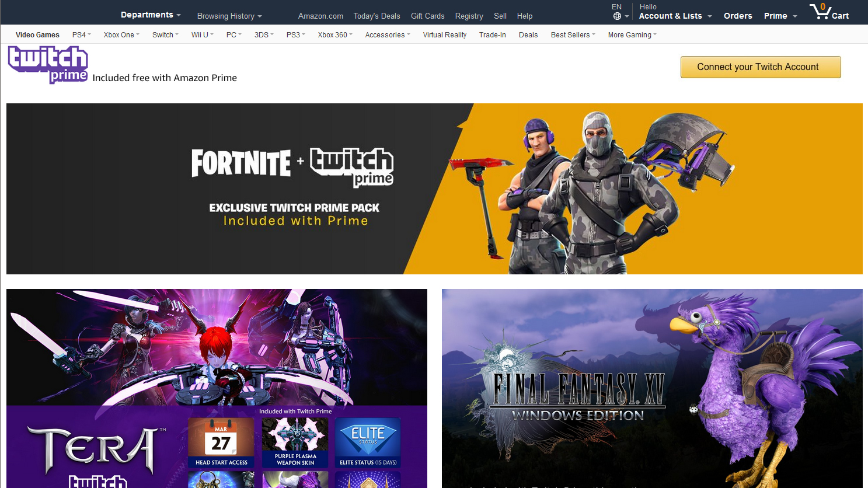The height and width of the screenshot is (488, 868).
Task: Click 'Included free with Amazon Prime' text
Action: (x=165, y=78)
